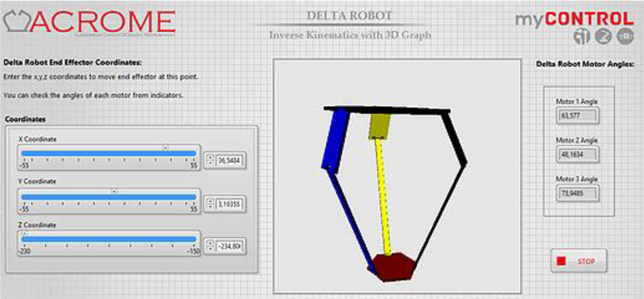
Task: Click the Delta Robot Motor Angles heading
Action: point(585,64)
